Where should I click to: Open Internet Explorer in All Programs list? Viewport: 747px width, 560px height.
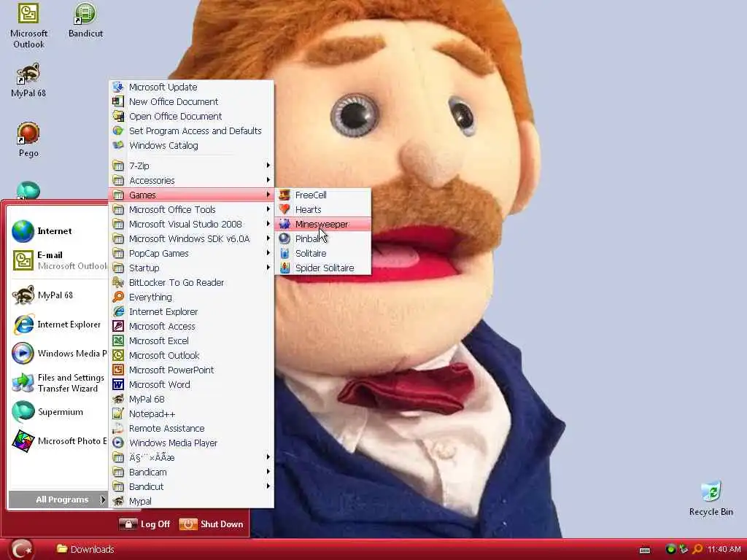pos(192,312)
